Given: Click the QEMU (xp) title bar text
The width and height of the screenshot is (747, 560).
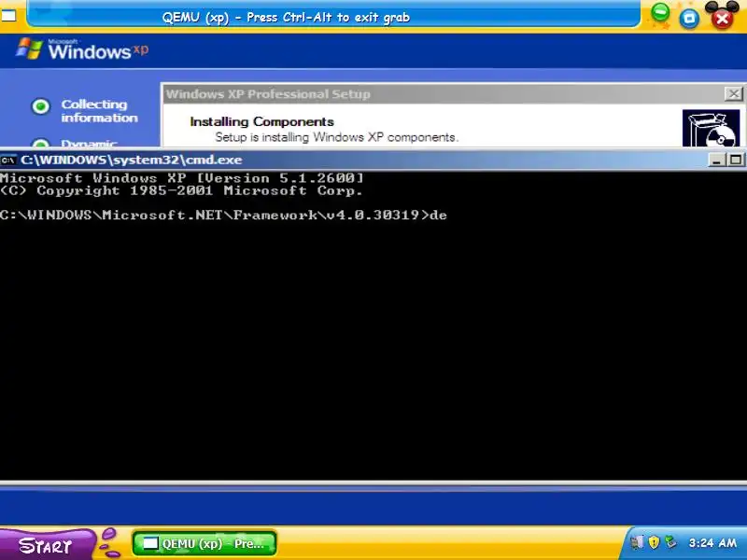Looking at the screenshot, I should pyautogui.click(x=286, y=18).
